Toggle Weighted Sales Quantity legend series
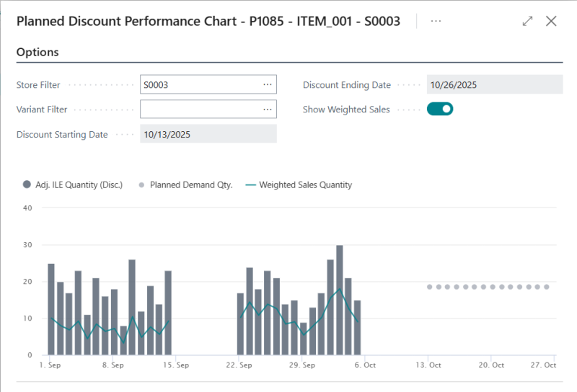The height and width of the screenshot is (392, 577). 305,184
